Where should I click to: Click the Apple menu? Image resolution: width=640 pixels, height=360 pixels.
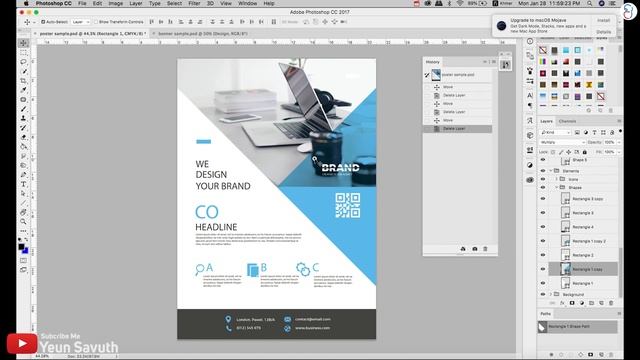(26, 3)
